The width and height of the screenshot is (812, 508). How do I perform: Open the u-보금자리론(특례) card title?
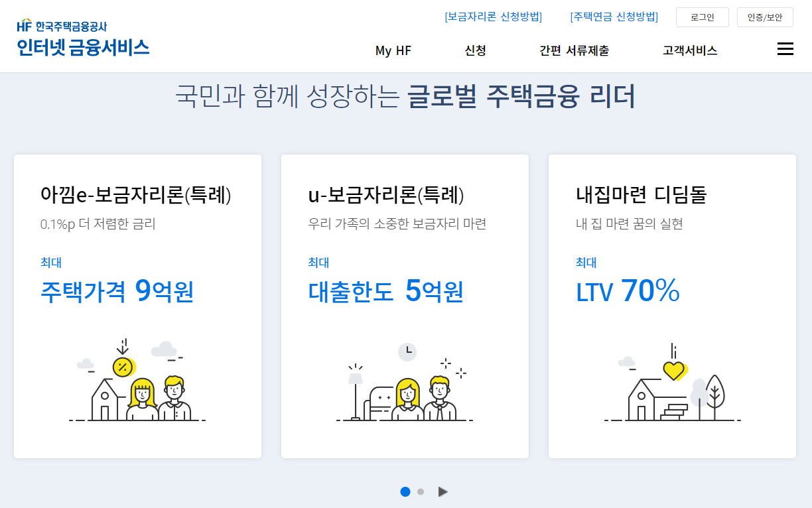click(386, 195)
